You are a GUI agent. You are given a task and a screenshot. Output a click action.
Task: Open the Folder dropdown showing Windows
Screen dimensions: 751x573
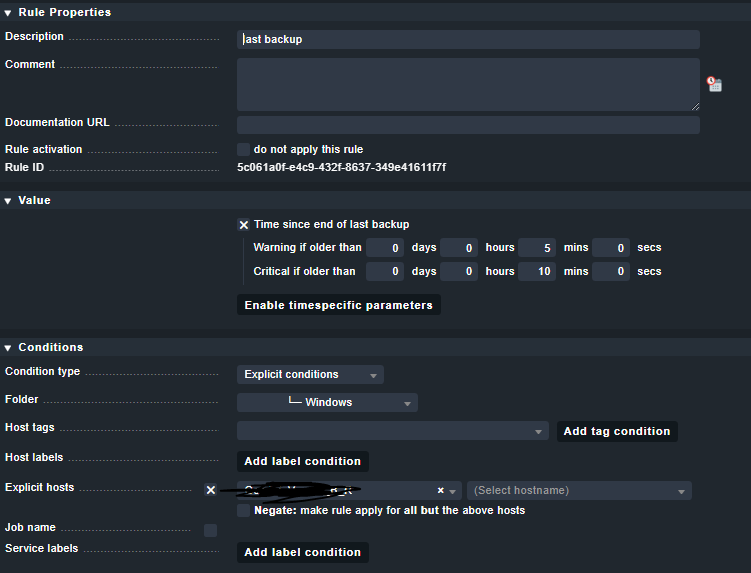[327, 403]
